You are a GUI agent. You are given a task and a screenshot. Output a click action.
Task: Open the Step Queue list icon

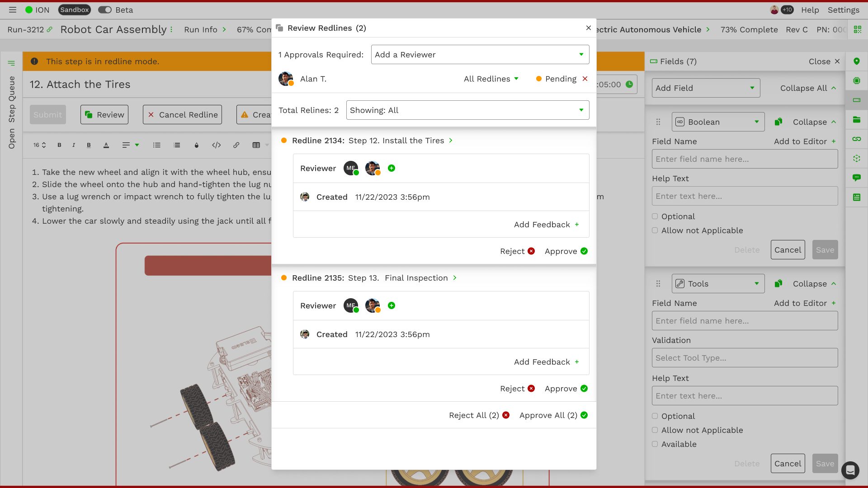(11, 63)
